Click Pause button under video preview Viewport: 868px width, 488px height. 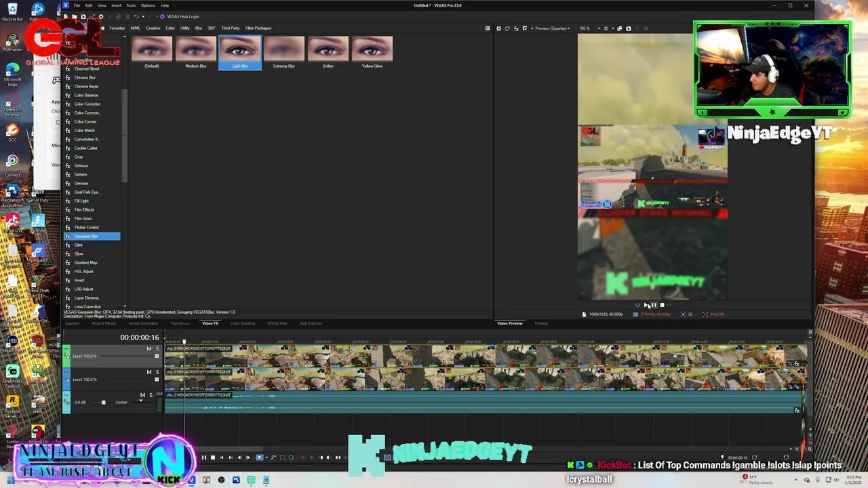(x=654, y=305)
